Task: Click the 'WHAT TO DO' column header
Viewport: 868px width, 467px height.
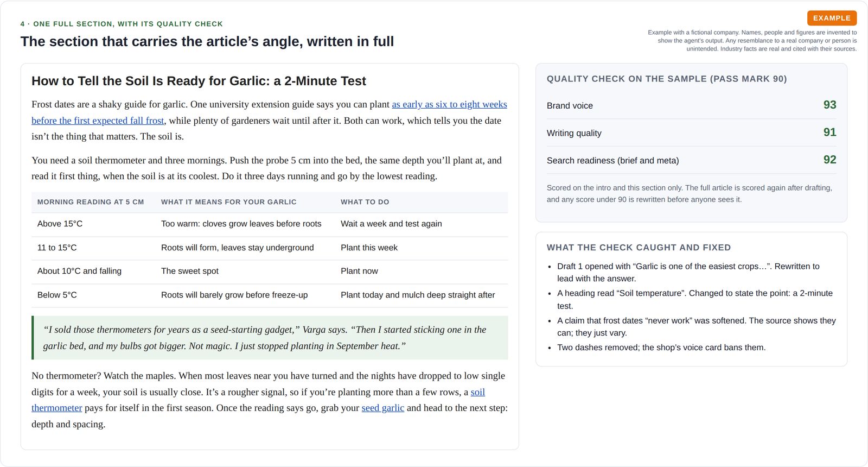Action: pyautogui.click(x=365, y=202)
